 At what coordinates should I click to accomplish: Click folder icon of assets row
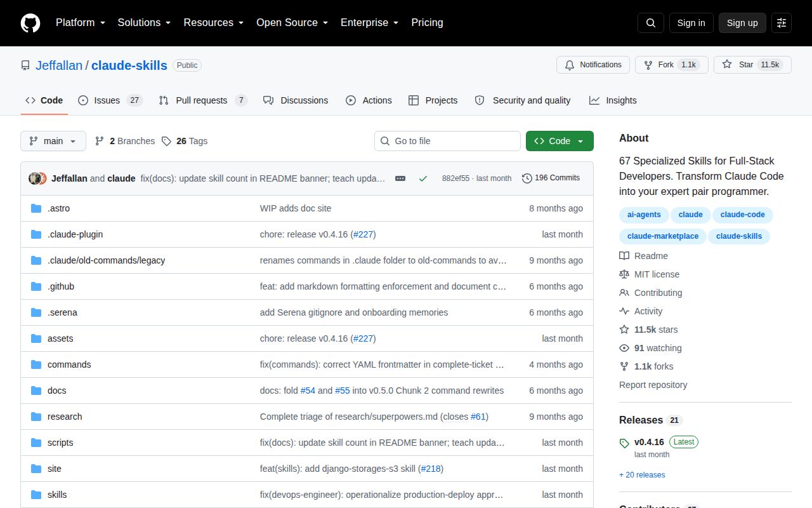point(36,338)
